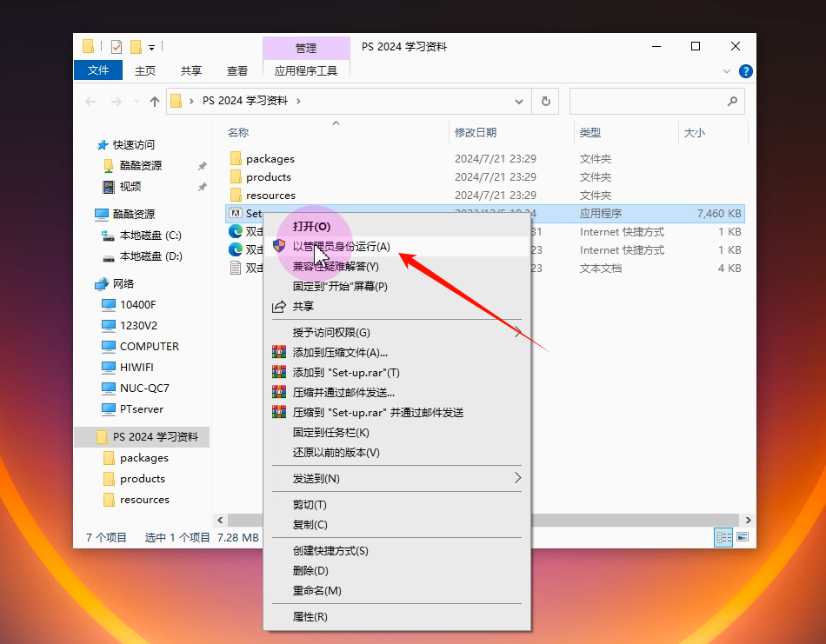Select local disk (C:) in sidebar

pyautogui.click(x=150, y=235)
